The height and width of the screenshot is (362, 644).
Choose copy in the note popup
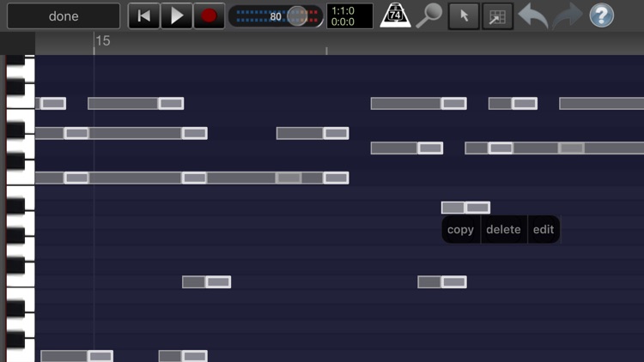tap(460, 229)
